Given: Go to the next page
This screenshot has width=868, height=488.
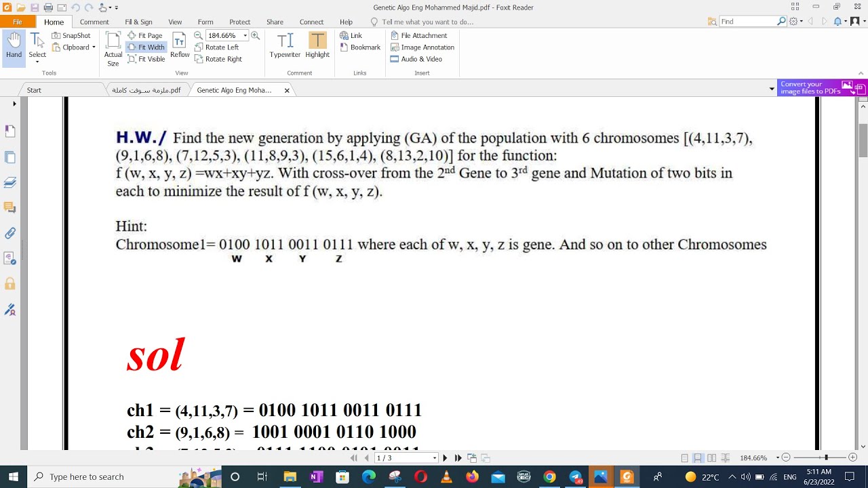Looking at the screenshot, I should click(x=445, y=458).
